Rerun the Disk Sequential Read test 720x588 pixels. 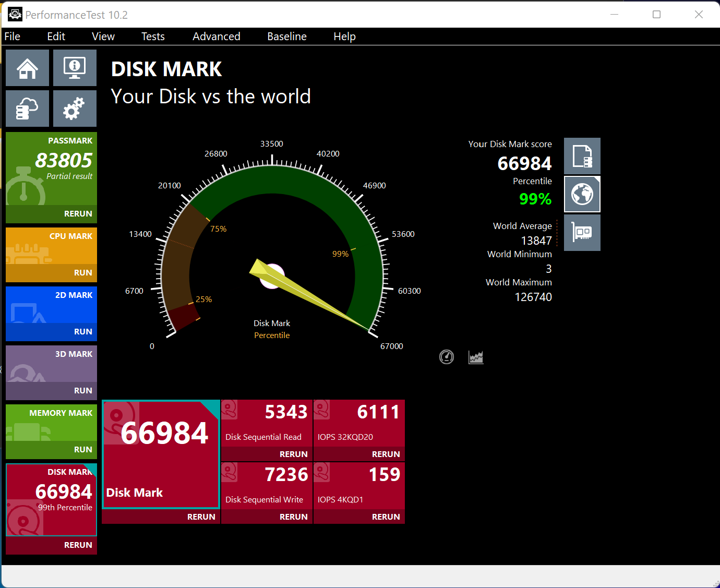(x=293, y=454)
